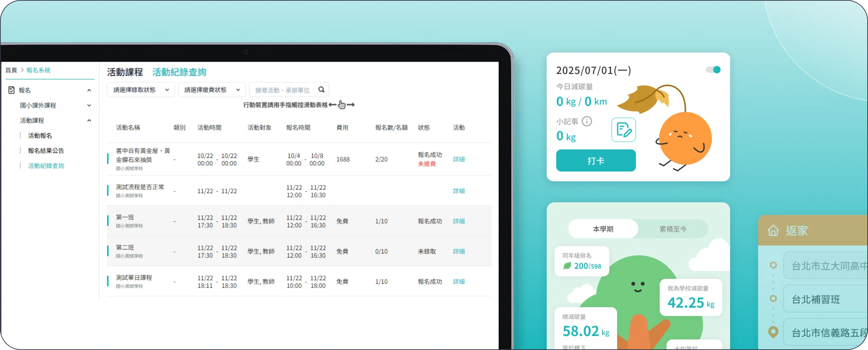
Task: Open the 請選擇錄取狀態 dropdown
Action: tap(141, 90)
